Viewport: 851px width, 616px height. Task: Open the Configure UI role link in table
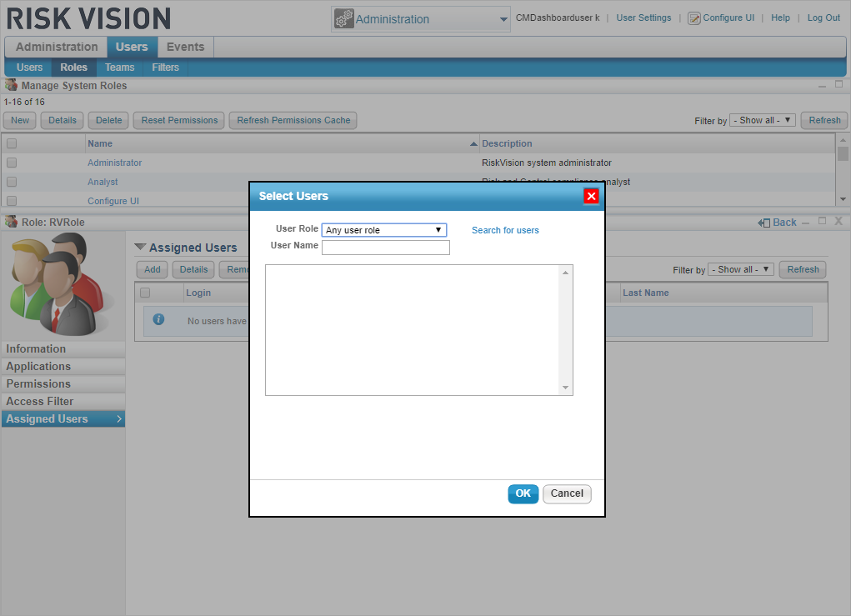113,201
